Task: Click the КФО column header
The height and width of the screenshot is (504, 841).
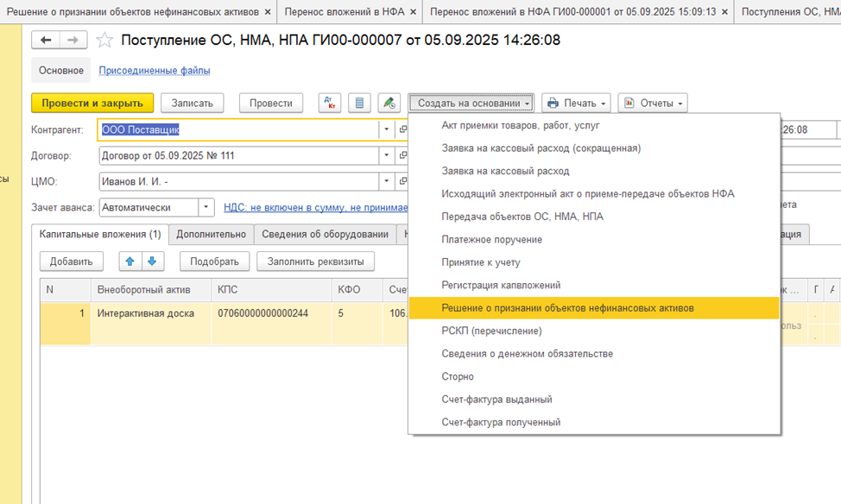Action: tap(357, 289)
